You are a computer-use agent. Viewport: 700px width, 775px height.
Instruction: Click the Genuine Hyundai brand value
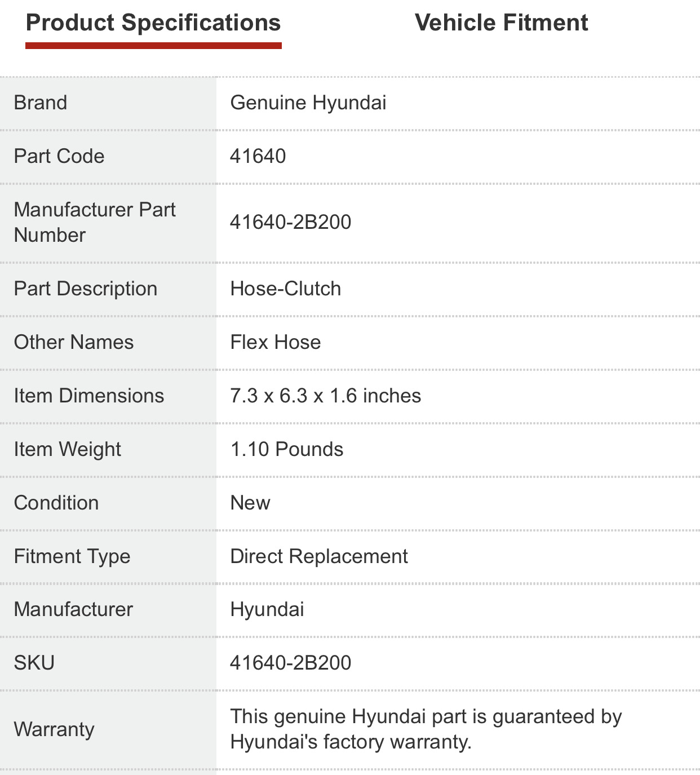308,103
